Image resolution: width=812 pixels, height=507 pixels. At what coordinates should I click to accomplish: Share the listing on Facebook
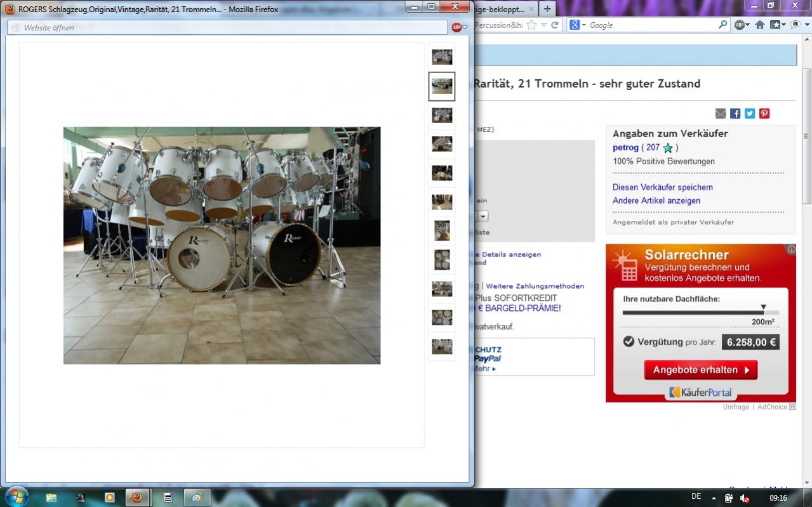pos(735,114)
